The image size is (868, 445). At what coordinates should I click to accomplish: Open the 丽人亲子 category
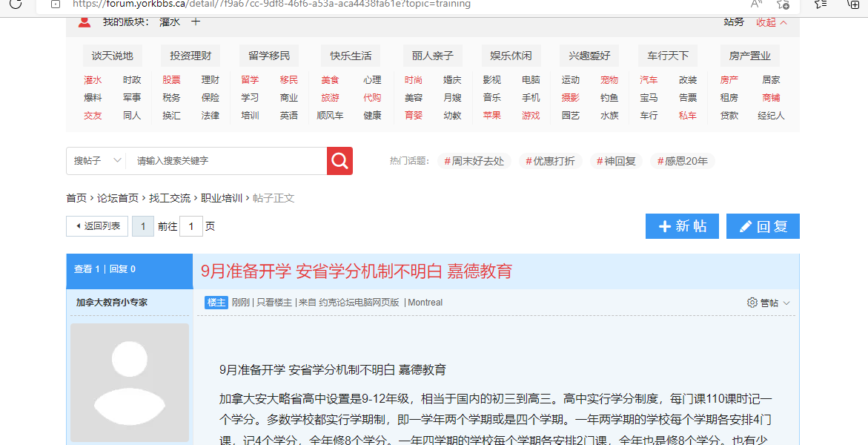(433, 56)
